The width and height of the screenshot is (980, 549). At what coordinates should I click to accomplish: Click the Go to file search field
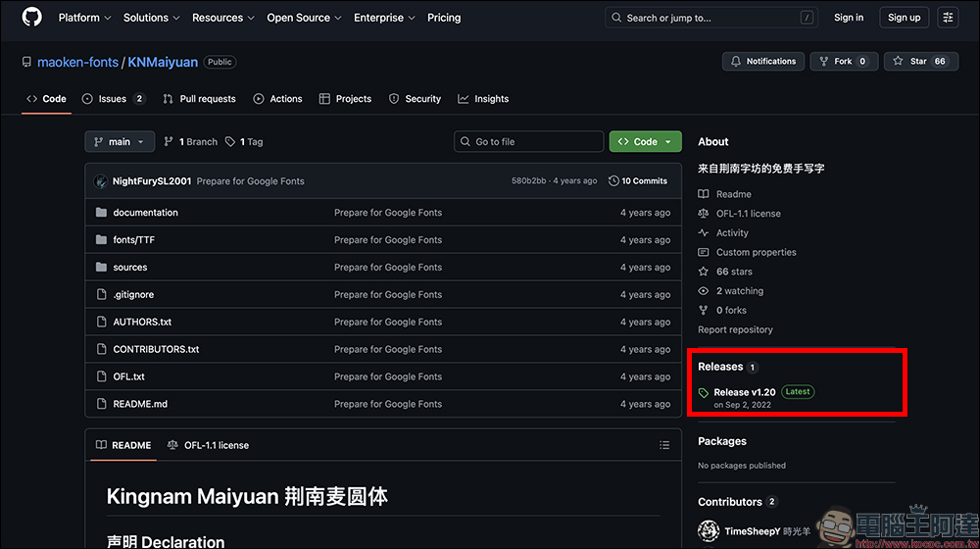pos(529,142)
